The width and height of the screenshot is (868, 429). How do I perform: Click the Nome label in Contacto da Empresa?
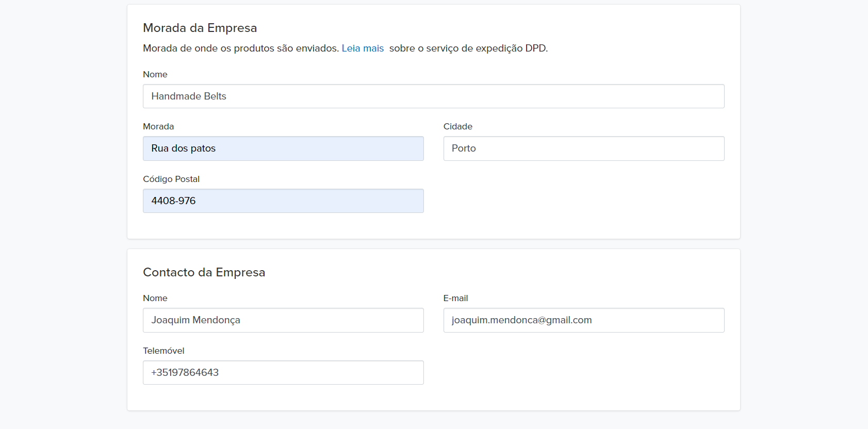pos(155,298)
